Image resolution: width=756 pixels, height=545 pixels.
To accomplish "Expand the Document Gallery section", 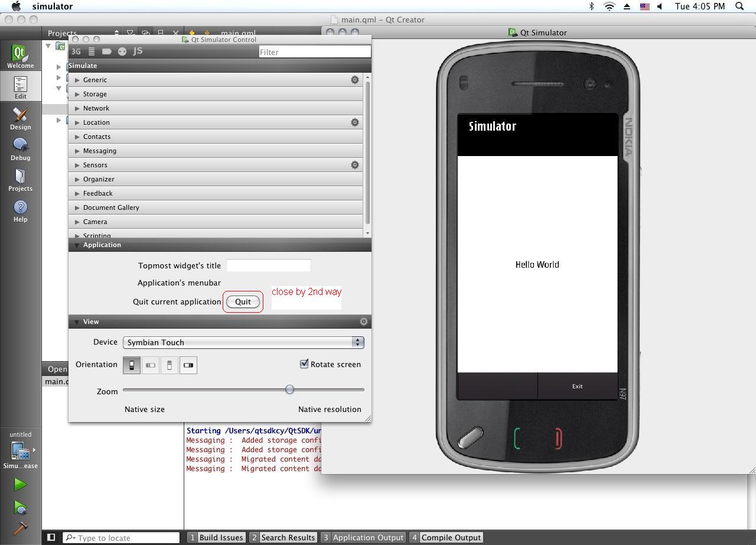I will 216,207.
